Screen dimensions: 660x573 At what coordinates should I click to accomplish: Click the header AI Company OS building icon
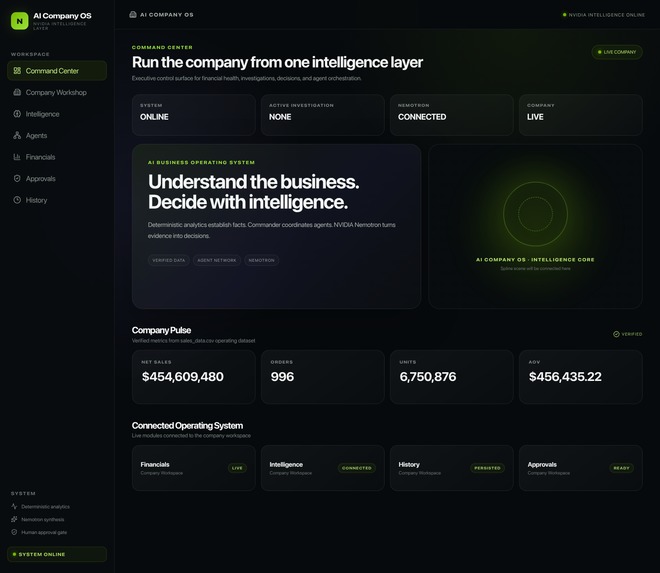[133, 14]
